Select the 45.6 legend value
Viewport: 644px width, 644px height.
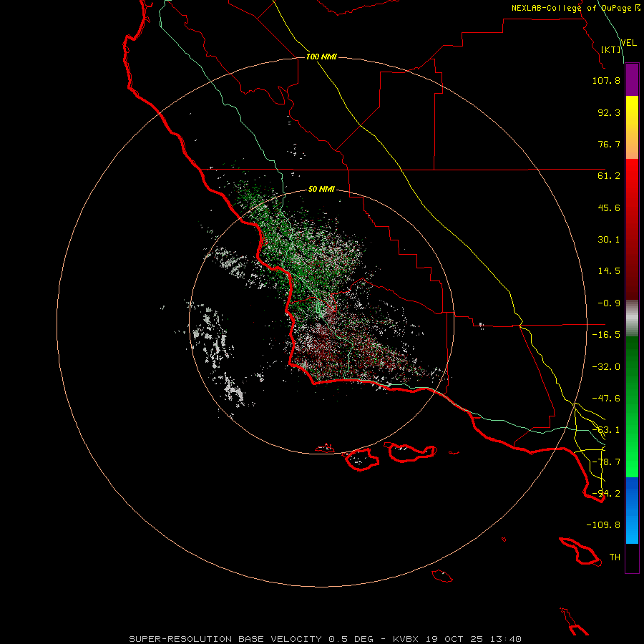pos(609,208)
